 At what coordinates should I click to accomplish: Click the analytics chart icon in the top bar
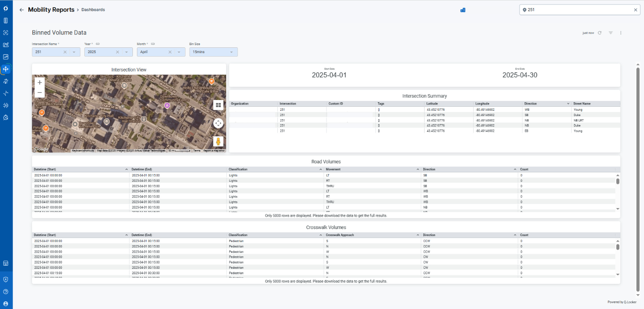click(x=462, y=9)
